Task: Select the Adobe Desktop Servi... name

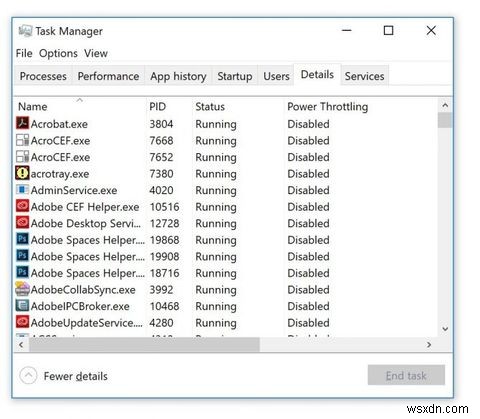Action: pyautogui.click(x=86, y=223)
